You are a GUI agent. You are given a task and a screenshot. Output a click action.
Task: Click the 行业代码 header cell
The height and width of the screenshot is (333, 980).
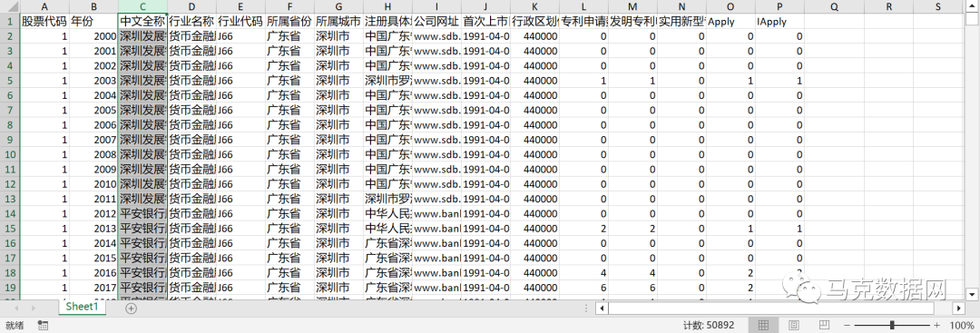point(240,21)
